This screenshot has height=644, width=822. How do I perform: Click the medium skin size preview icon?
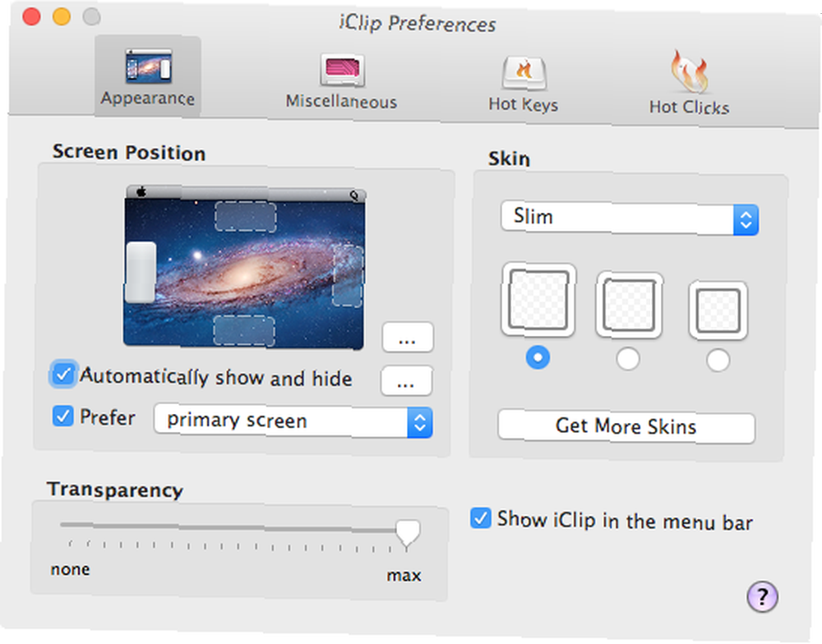tap(629, 306)
